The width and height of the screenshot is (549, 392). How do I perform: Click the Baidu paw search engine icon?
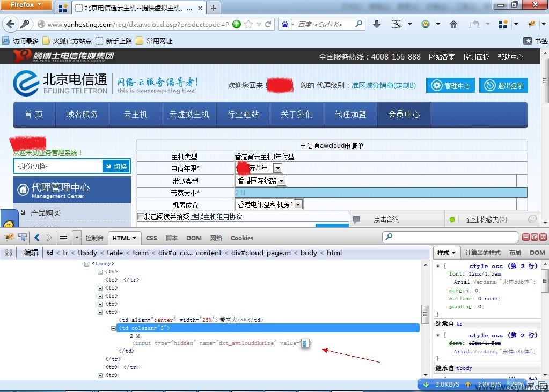[x=285, y=24]
